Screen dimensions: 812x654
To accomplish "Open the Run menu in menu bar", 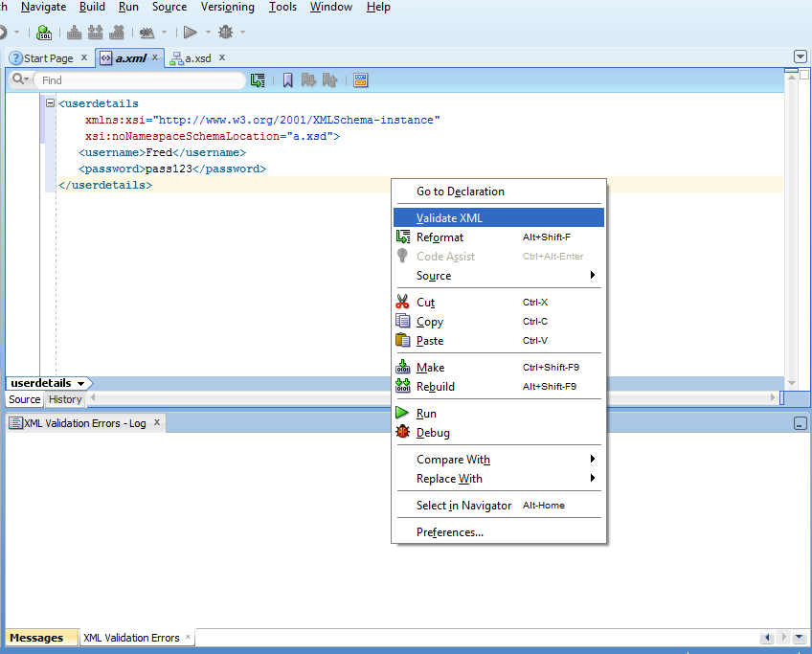I will [128, 8].
